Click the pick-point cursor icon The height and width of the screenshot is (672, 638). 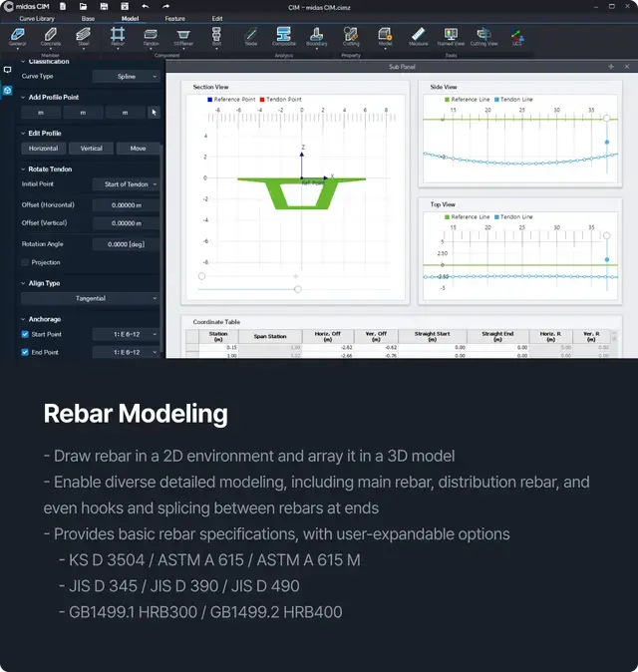tap(154, 113)
